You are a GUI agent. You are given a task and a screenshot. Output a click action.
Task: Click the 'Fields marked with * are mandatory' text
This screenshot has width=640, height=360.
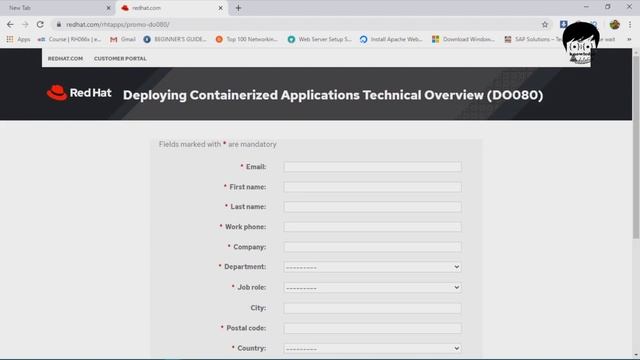(x=218, y=144)
